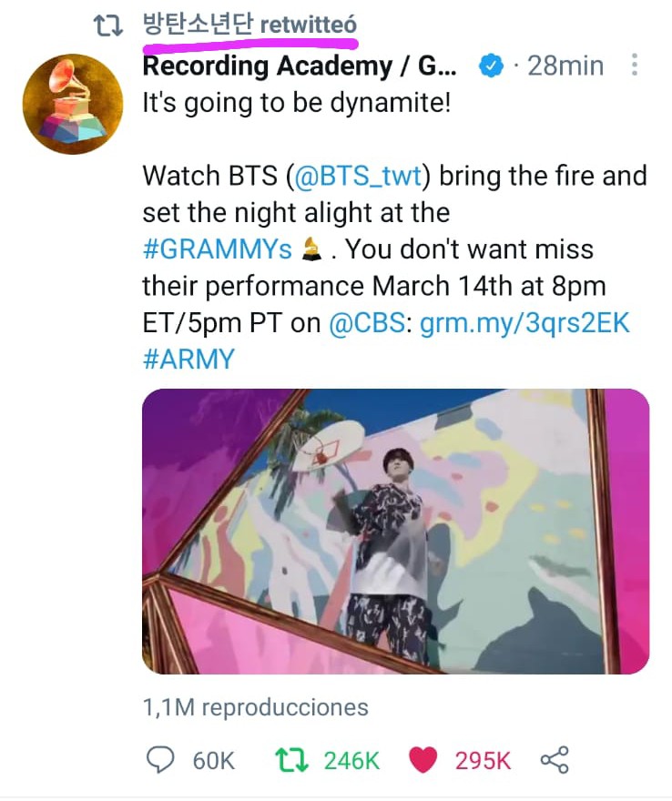Click the Recording Academy account name
Viewport: 672px width, 801px height.
[296, 66]
